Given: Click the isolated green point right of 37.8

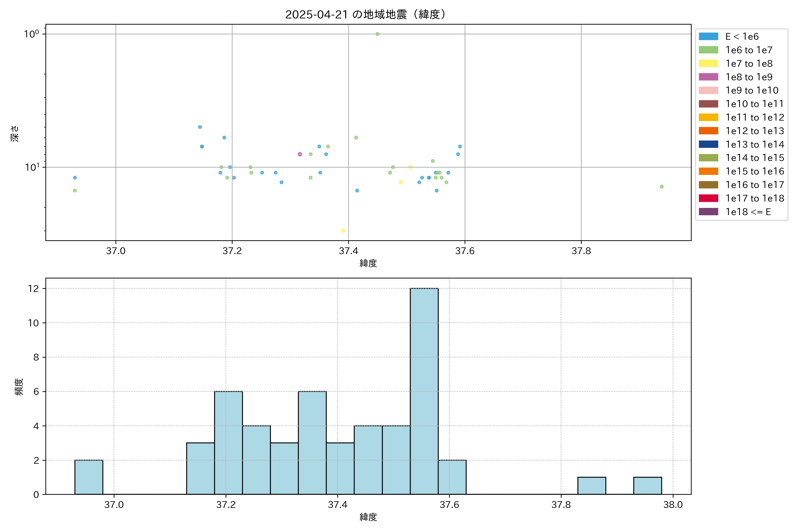Looking at the screenshot, I should (662, 187).
